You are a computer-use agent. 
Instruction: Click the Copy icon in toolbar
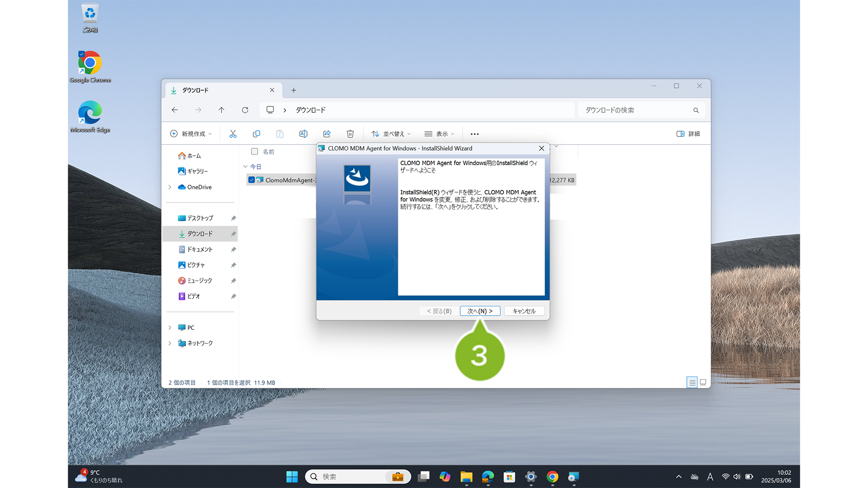tap(256, 134)
